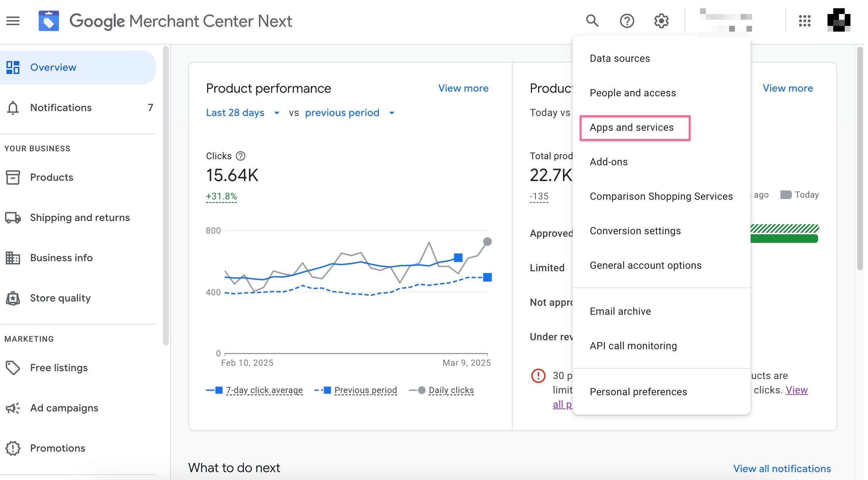
Task: Click the Overview dashboard icon
Action: (x=13, y=68)
